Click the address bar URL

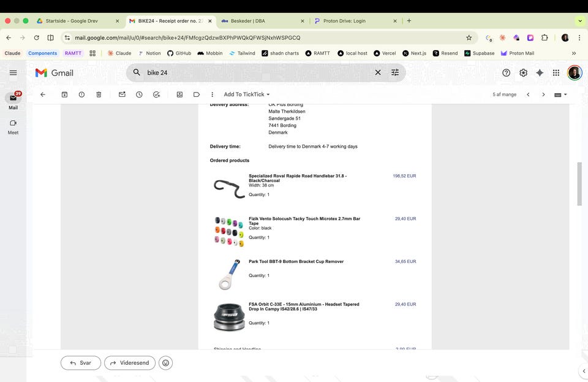187,37
